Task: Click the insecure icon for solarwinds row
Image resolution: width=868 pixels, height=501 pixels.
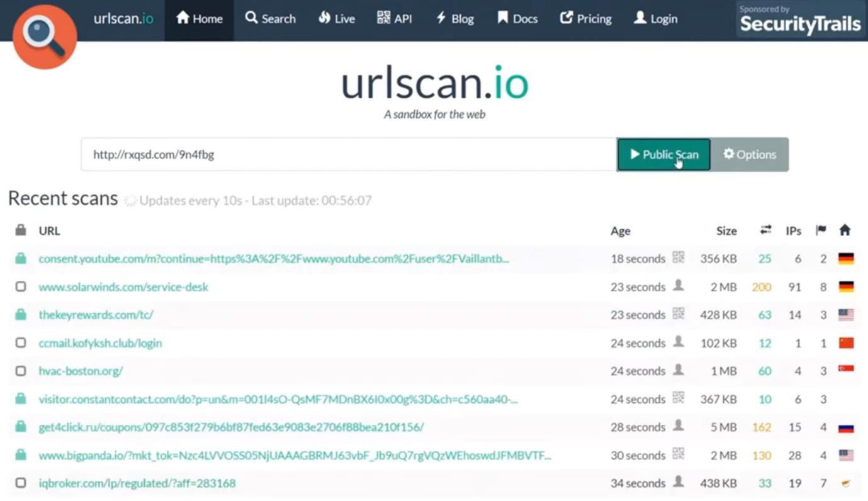Action: (21, 287)
